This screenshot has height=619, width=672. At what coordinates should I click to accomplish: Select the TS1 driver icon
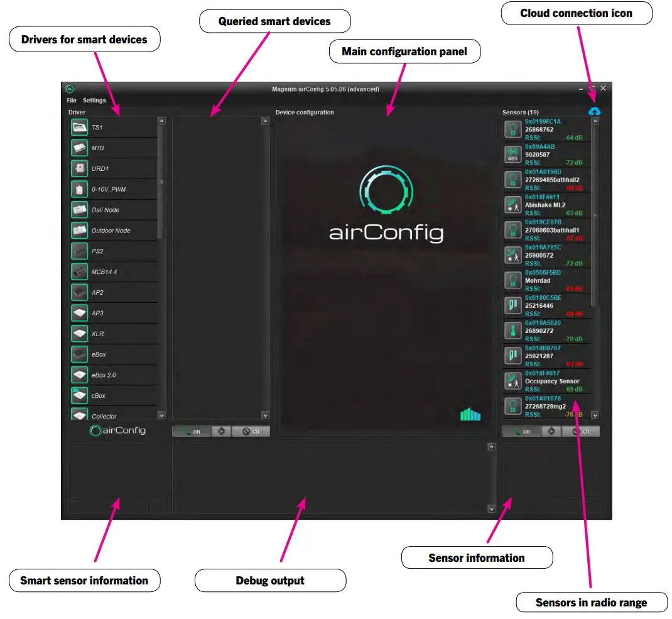pos(79,128)
